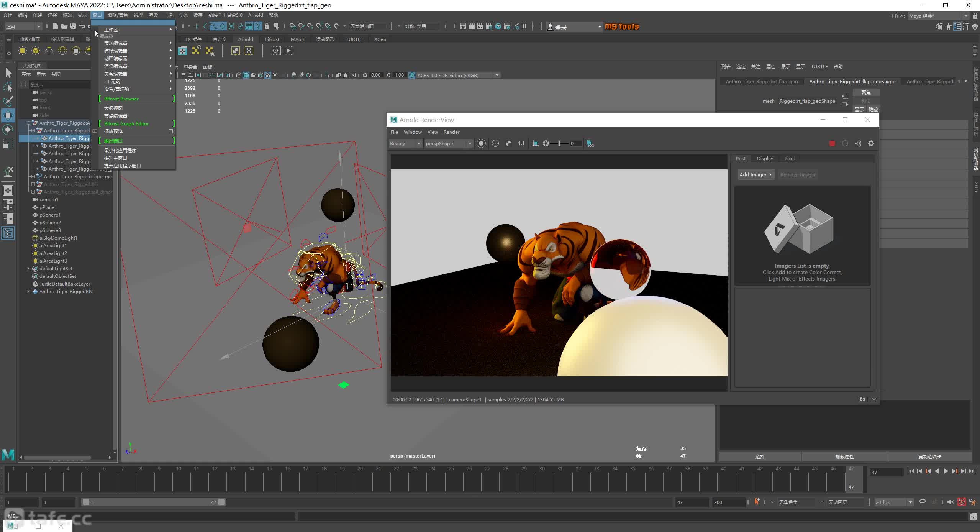The height and width of the screenshot is (532, 980).
Task: Click the 登录 sign-in button
Action: tap(574, 26)
